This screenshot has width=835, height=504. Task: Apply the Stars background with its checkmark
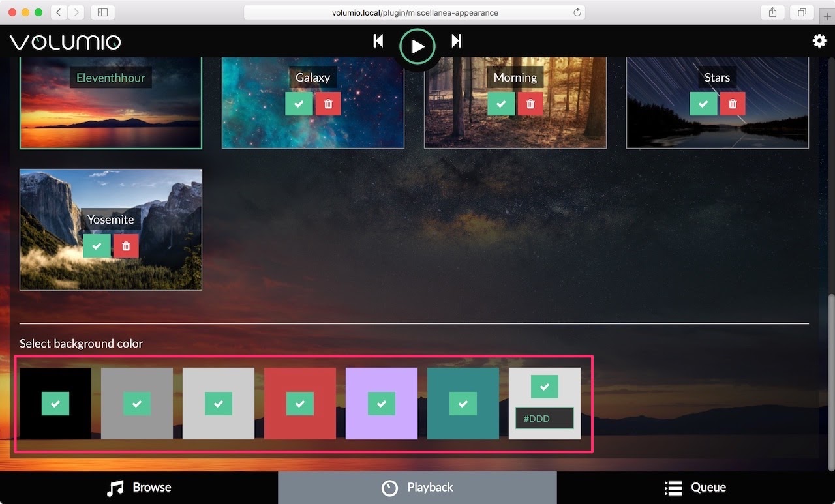[703, 104]
